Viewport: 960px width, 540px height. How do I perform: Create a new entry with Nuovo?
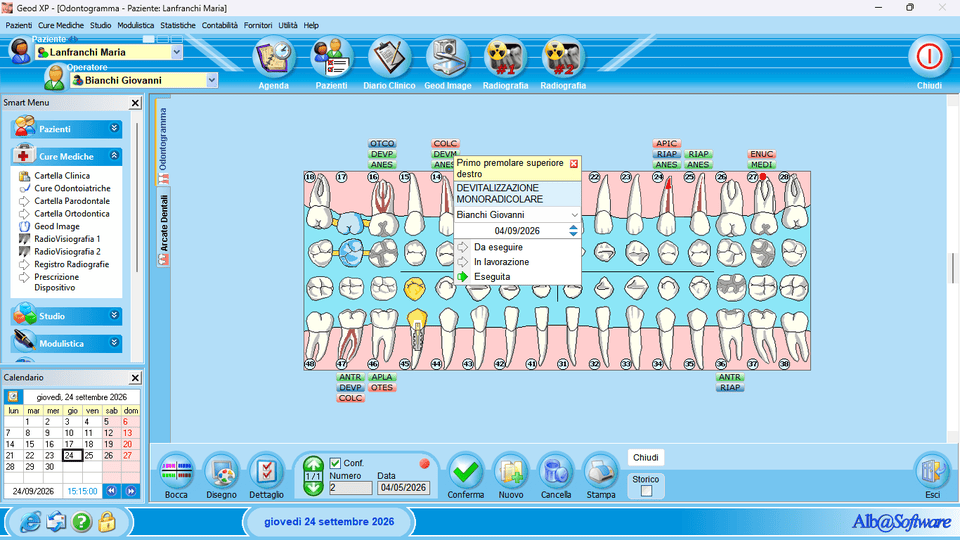(x=511, y=471)
